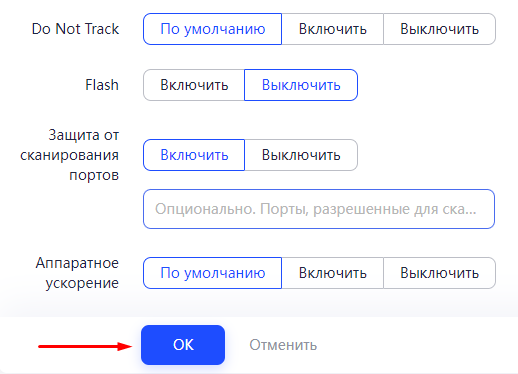The width and height of the screenshot is (518, 374).
Task: Disable 'Защита от сканирования портов' option
Action: [301, 155]
